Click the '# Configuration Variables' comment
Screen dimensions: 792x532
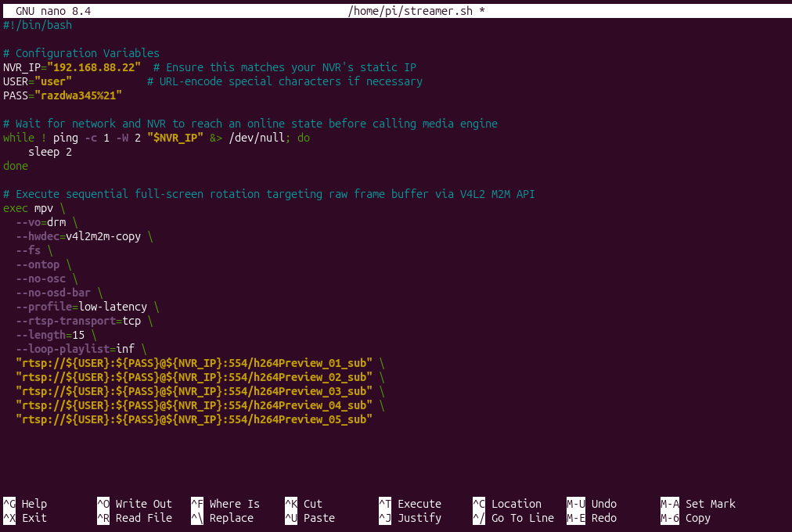click(x=81, y=53)
